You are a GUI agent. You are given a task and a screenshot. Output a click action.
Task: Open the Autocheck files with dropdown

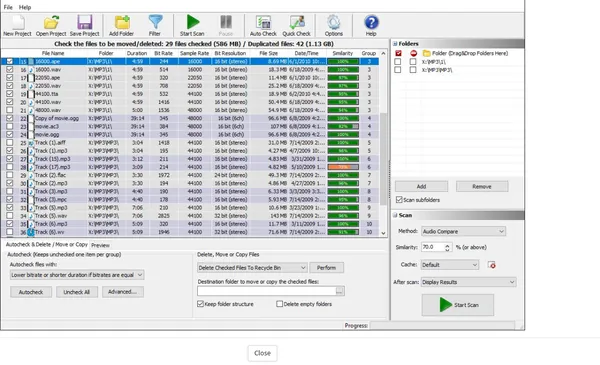click(x=77, y=275)
